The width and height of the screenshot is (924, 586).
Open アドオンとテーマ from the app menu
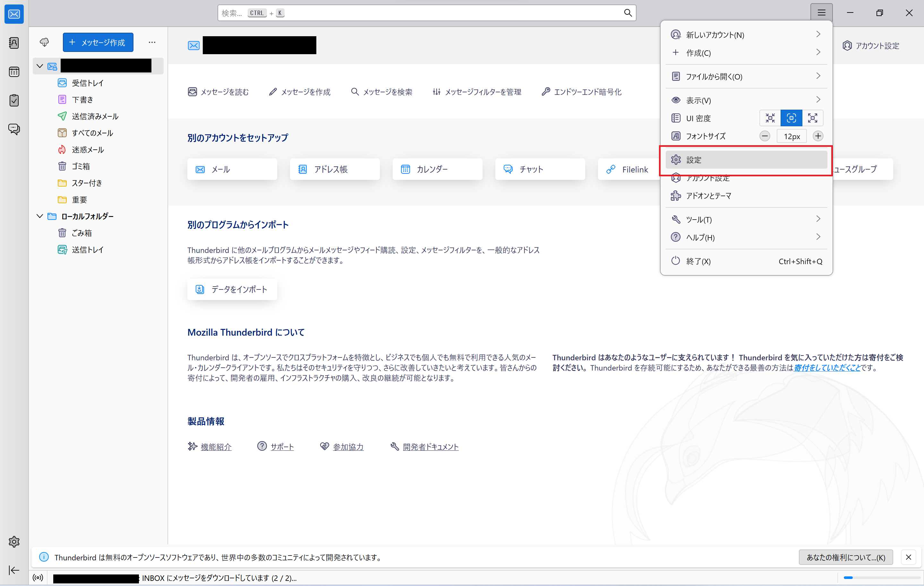click(x=746, y=196)
